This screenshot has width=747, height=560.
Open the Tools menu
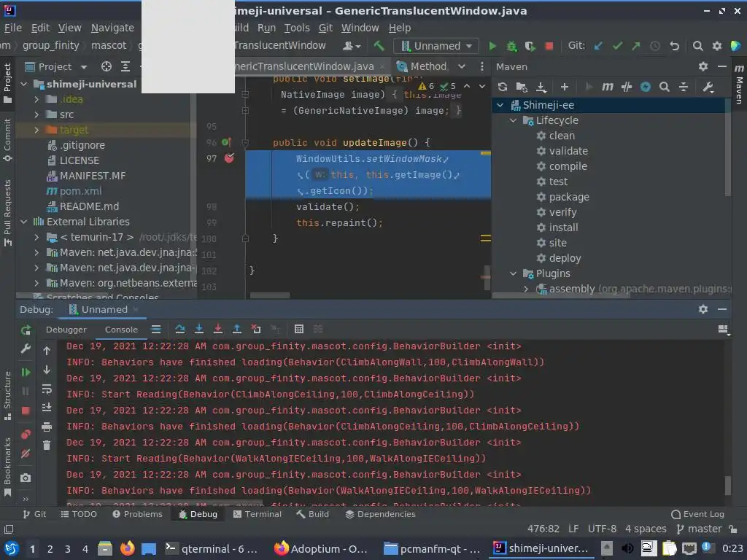[x=297, y=28]
